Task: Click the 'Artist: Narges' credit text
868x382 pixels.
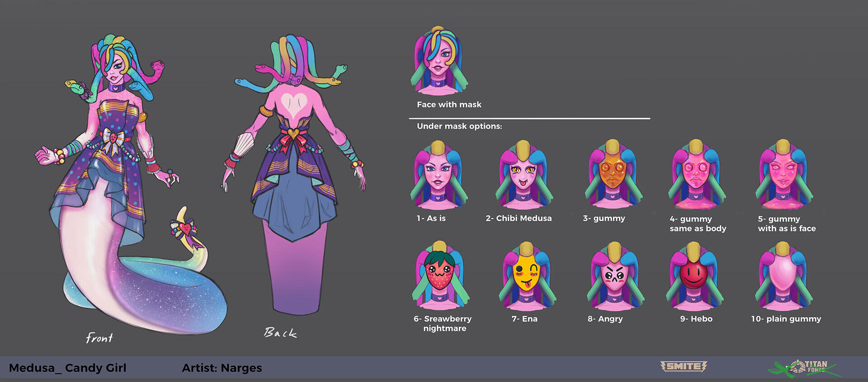Action: coord(222,368)
